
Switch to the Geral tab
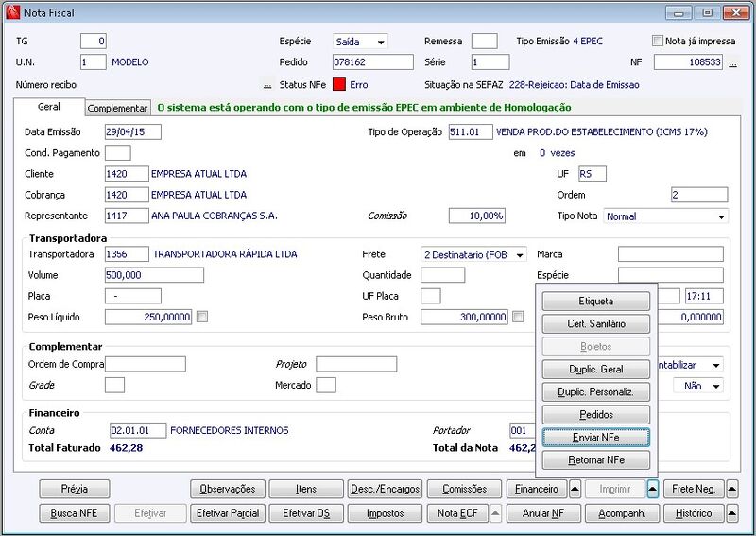pyautogui.click(x=49, y=107)
